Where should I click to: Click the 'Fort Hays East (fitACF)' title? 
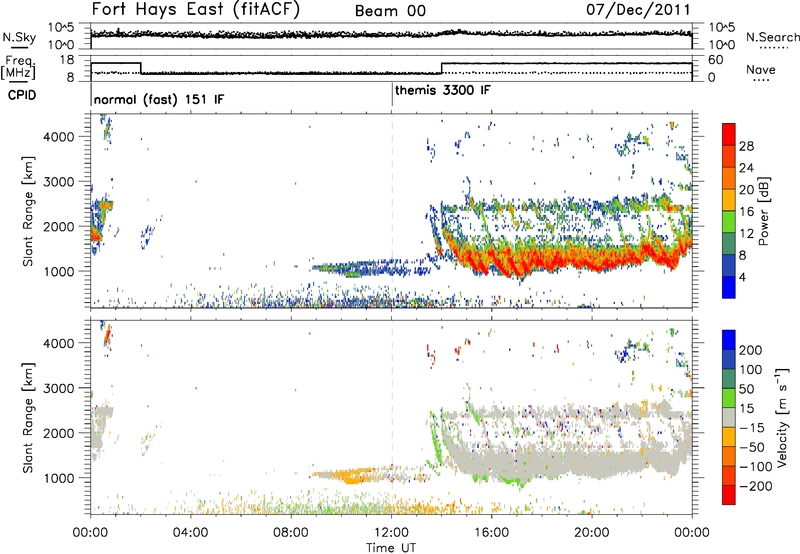195,10
